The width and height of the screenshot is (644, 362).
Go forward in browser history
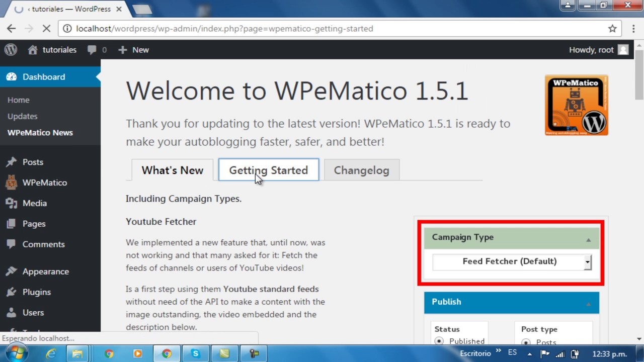pyautogui.click(x=29, y=29)
